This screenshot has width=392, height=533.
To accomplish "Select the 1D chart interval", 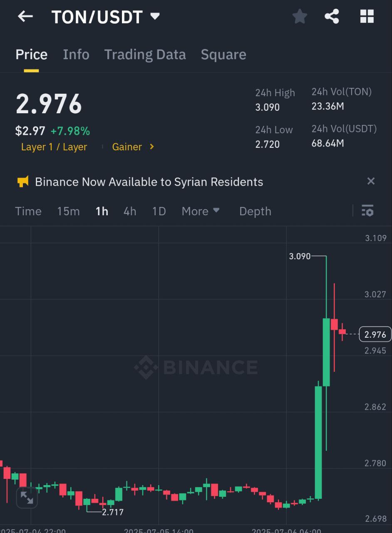I will tap(159, 211).
